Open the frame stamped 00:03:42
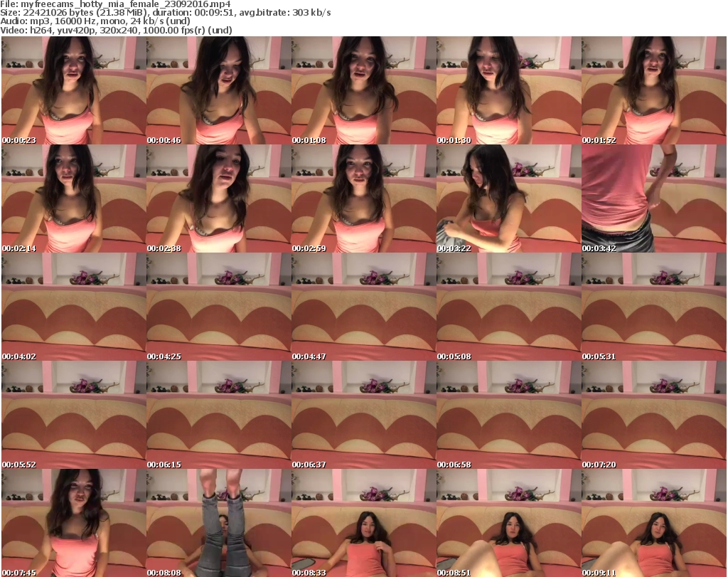Image resolution: width=728 pixels, height=577 pixels. tap(654, 198)
